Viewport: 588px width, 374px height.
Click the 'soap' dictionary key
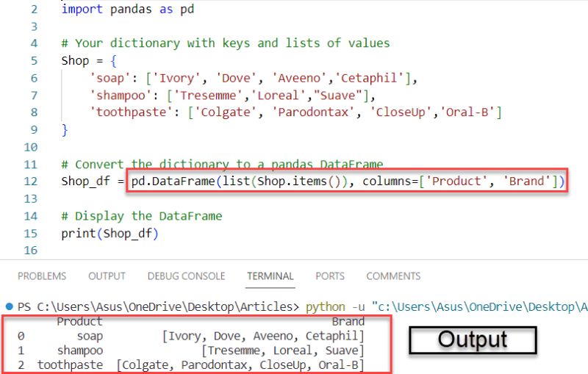110,78
